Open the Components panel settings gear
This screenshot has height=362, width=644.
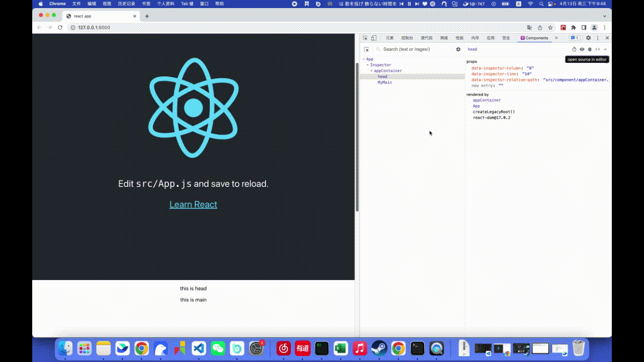(588, 38)
